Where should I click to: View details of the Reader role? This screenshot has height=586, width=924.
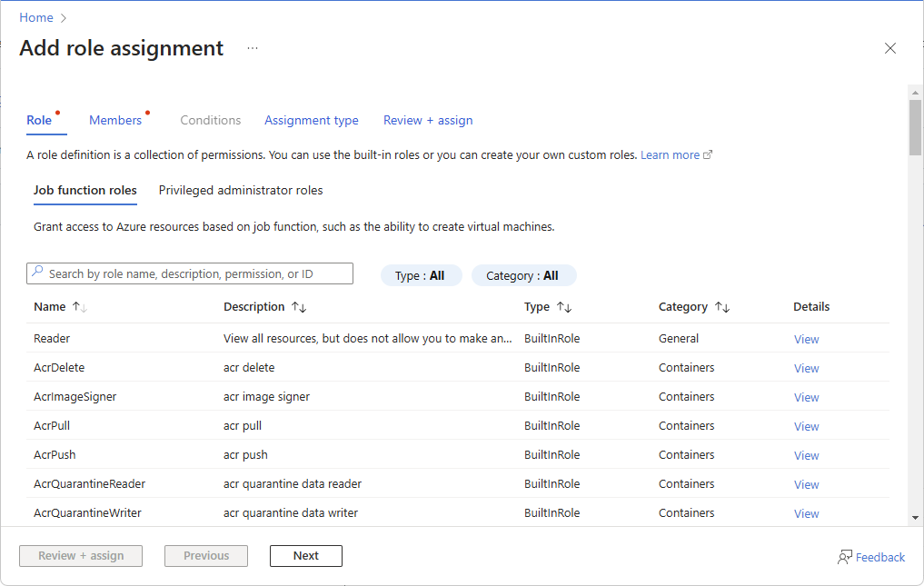click(x=806, y=338)
